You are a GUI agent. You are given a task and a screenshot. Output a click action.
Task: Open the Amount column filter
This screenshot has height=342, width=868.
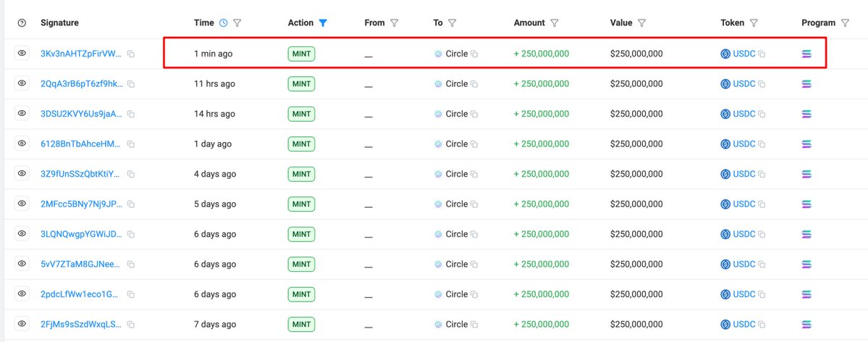554,22
